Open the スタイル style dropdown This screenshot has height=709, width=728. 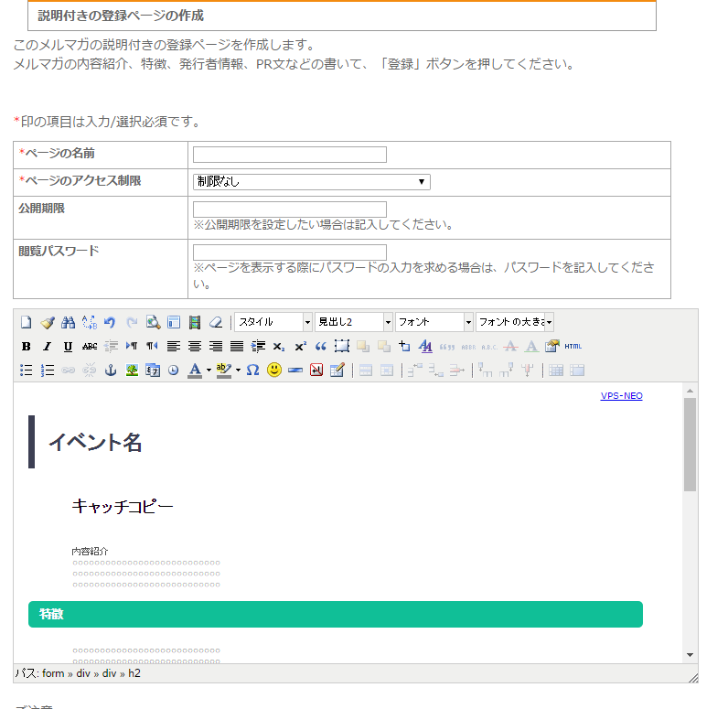273,322
